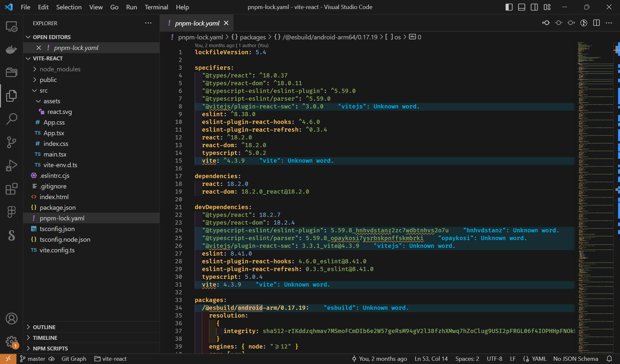Image resolution: width=620 pixels, height=364 pixels.
Task: Open the Run menu
Action: pos(131,7)
